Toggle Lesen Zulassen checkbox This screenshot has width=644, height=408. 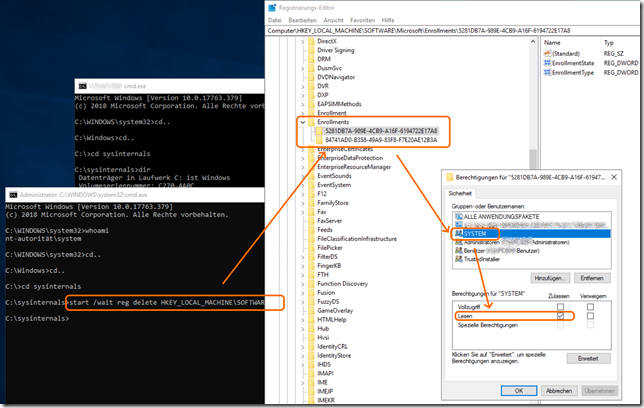(560, 318)
